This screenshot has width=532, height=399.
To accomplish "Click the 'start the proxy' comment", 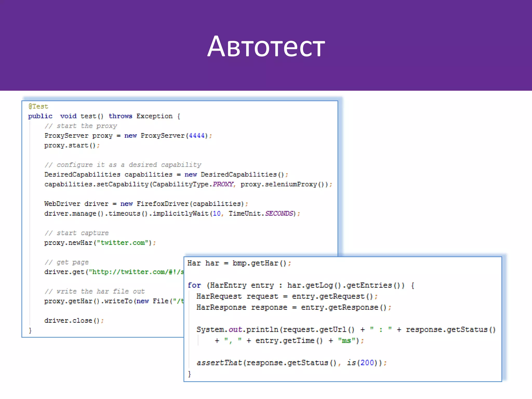I will pos(81,126).
